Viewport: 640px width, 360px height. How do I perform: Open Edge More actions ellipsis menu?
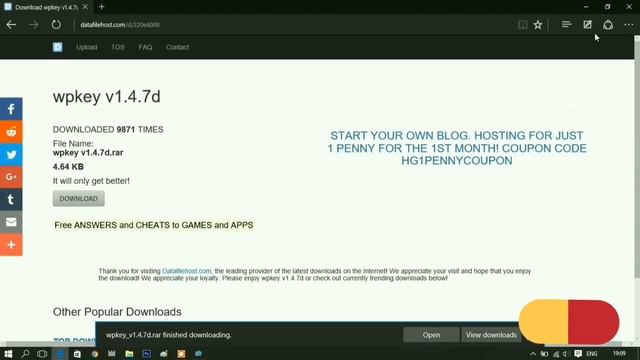pos(629,25)
